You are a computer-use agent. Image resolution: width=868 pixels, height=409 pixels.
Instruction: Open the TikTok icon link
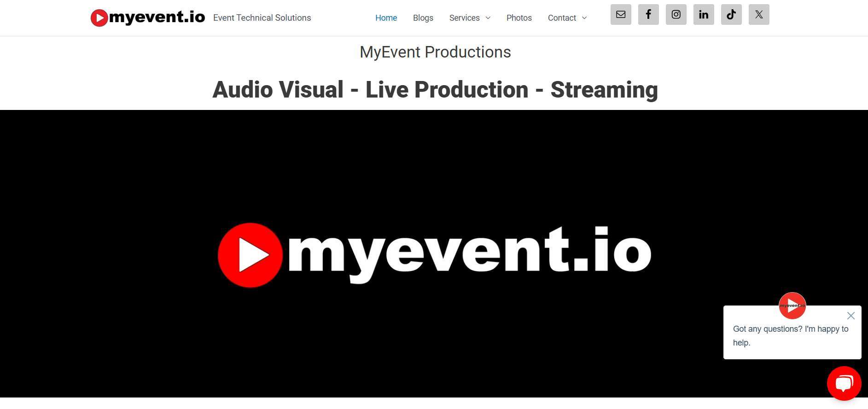point(731,14)
